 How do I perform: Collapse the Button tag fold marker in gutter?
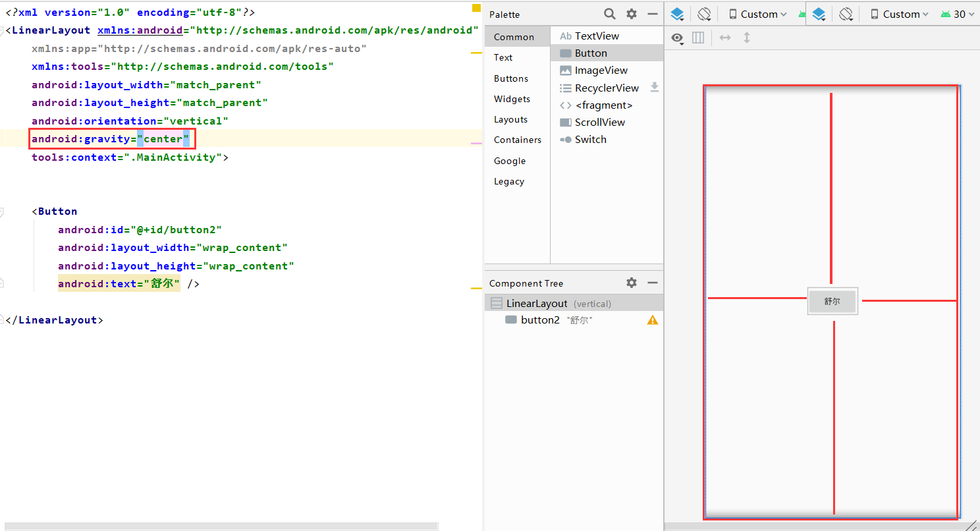(x=2, y=211)
